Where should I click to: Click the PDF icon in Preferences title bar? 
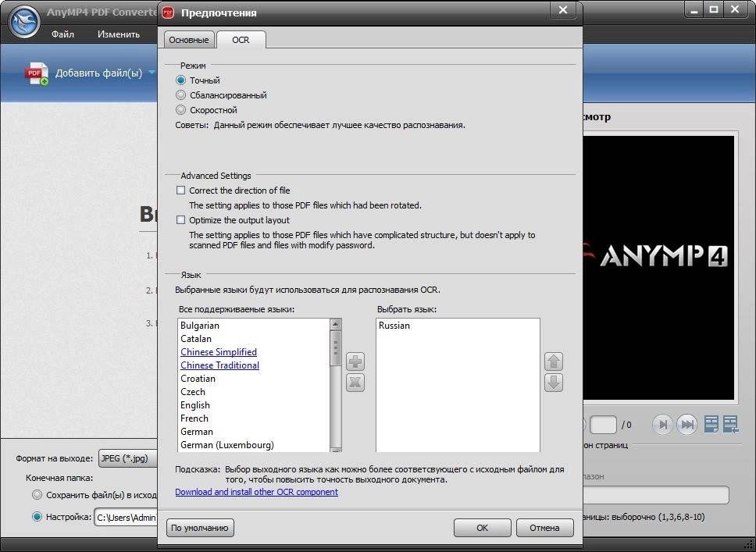168,12
